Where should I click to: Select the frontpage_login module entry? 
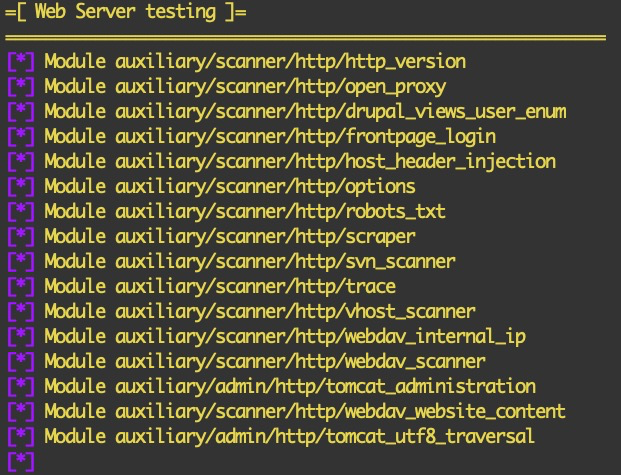(x=269, y=137)
